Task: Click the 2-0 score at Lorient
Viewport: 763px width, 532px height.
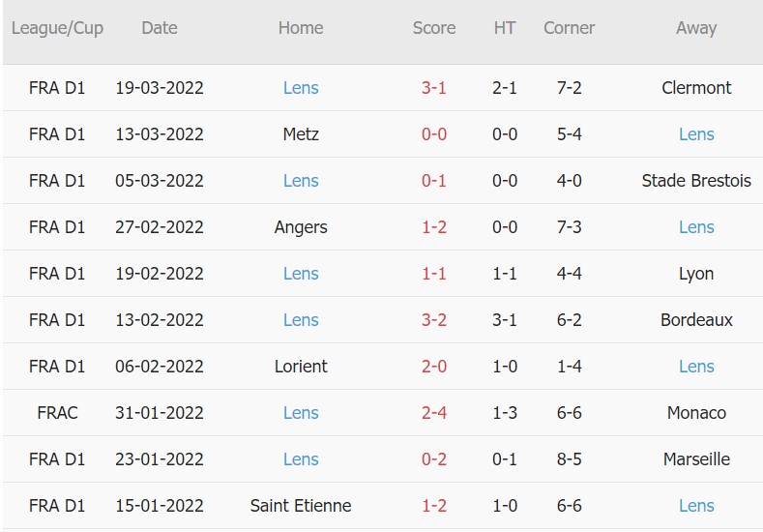Action: click(433, 367)
